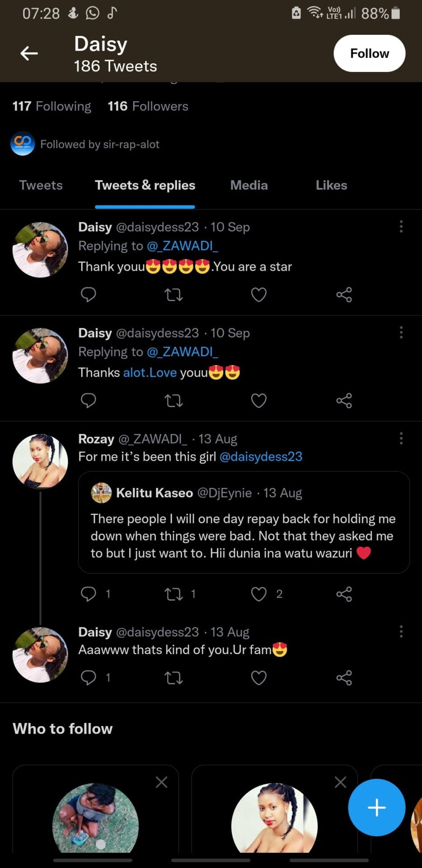This screenshot has width=422, height=868.
Task: Open overflow menu on the 13 Aug Daisy reply
Action: coord(401,632)
